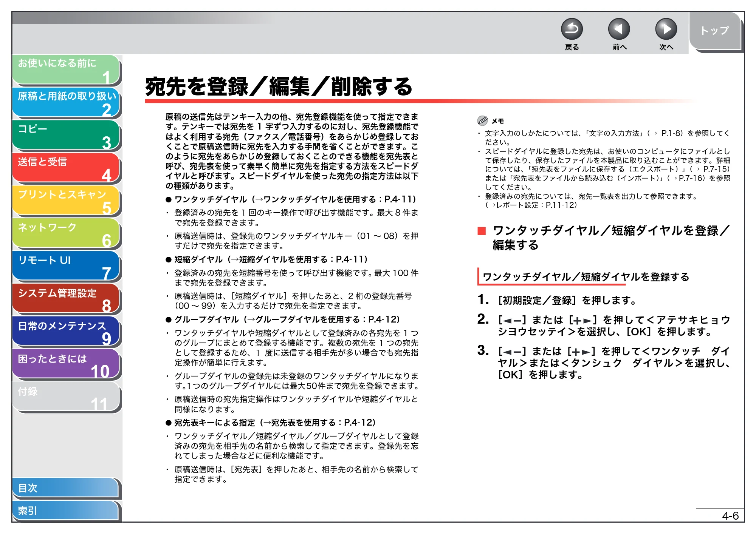The image size is (756, 534).
Task: Open chapter 1 お使いになる前に
Action: click(x=66, y=70)
